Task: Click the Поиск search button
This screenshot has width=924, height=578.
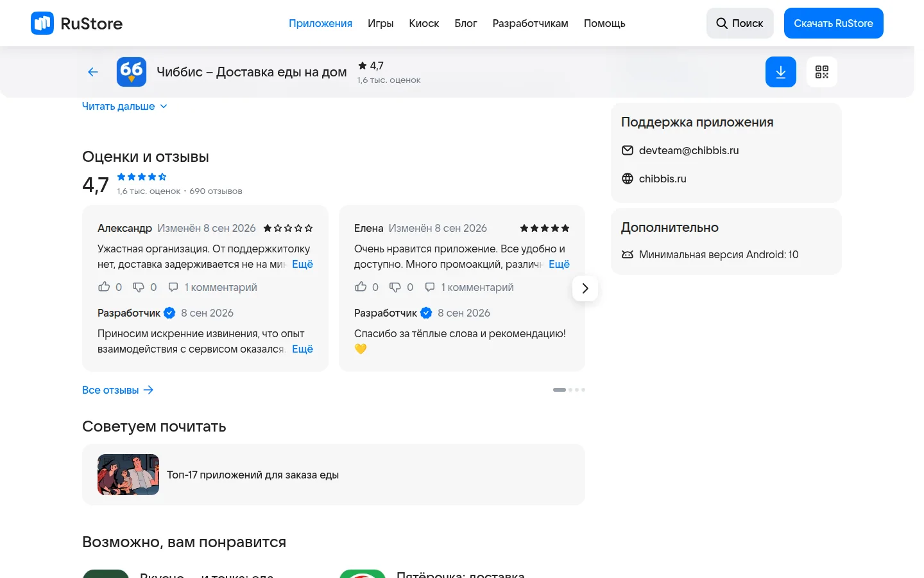Action: pyautogui.click(x=740, y=23)
